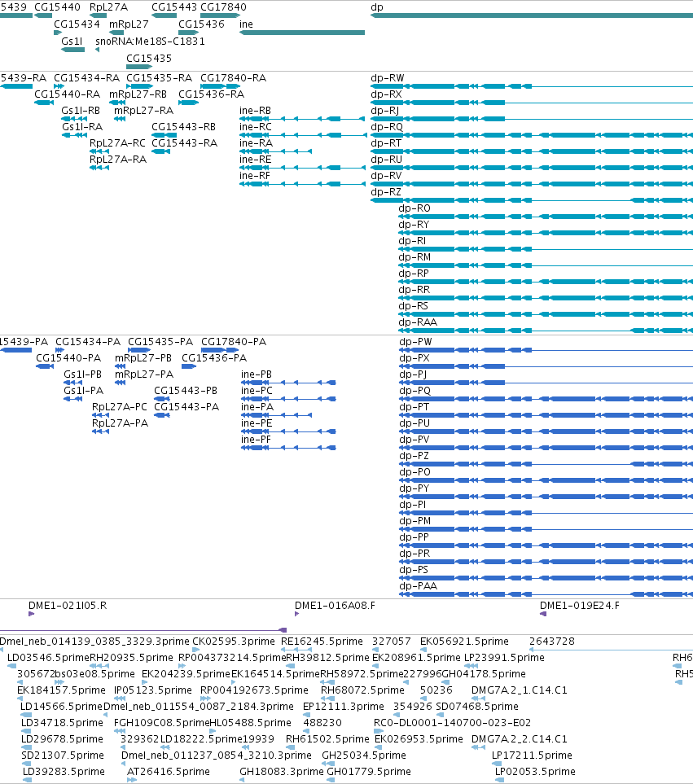
Task: Select the 2643728 feature
Action: pos(611,650)
